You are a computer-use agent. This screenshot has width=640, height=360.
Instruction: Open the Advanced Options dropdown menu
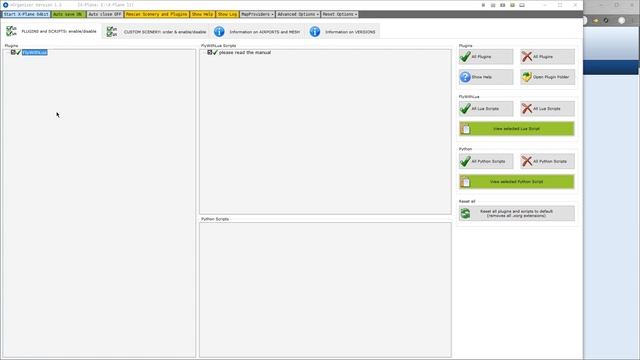tap(298, 14)
